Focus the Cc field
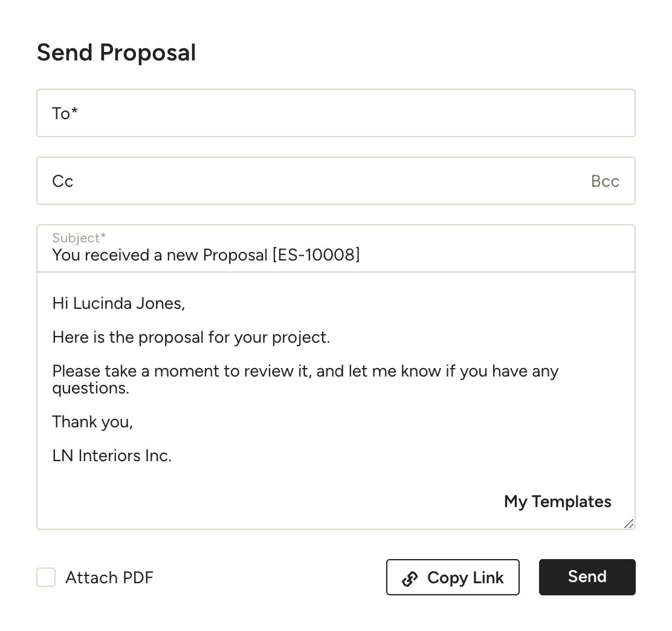Image resolution: width=672 pixels, height=631 pixels. coord(242,181)
